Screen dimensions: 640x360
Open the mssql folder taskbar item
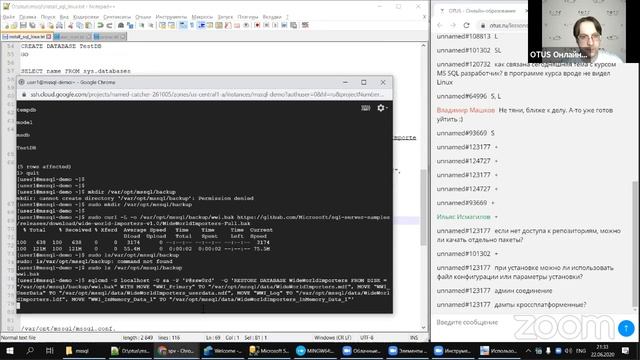coord(83,351)
